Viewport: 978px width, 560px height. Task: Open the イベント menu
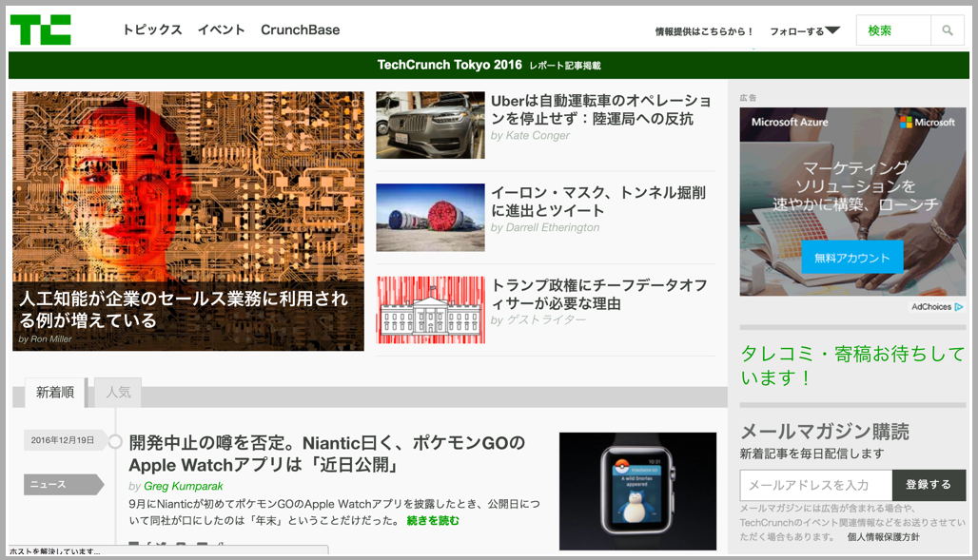pos(222,29)
